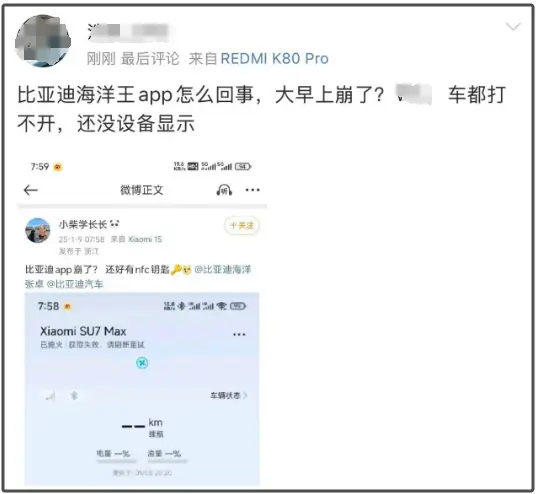
Task: Go back using the left arrow
Action: click(30, 190)
